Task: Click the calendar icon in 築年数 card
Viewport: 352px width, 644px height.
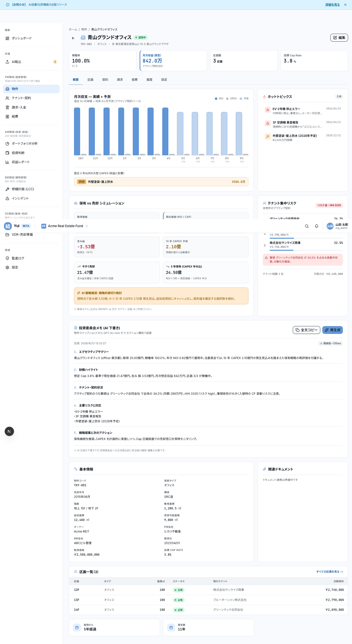Action: click(x=171, y=627)
